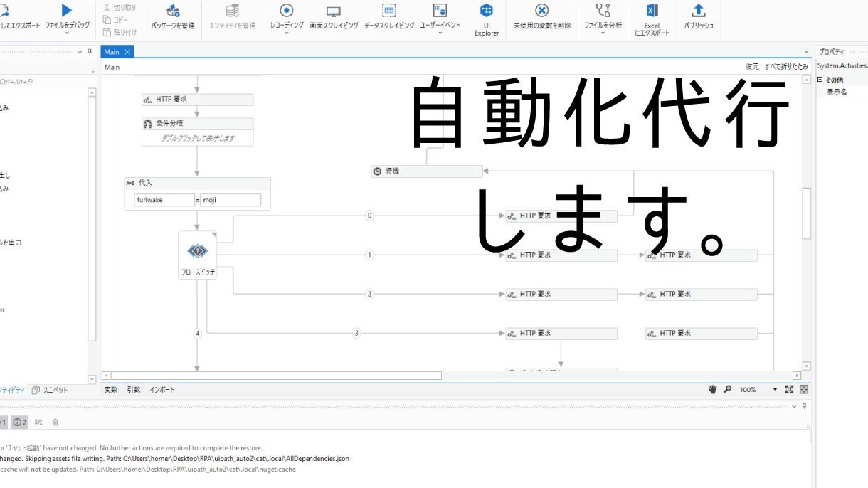Launch Data Scraping (データスクレイピング)
868x488 pixels.
click(x=389, y=18)
